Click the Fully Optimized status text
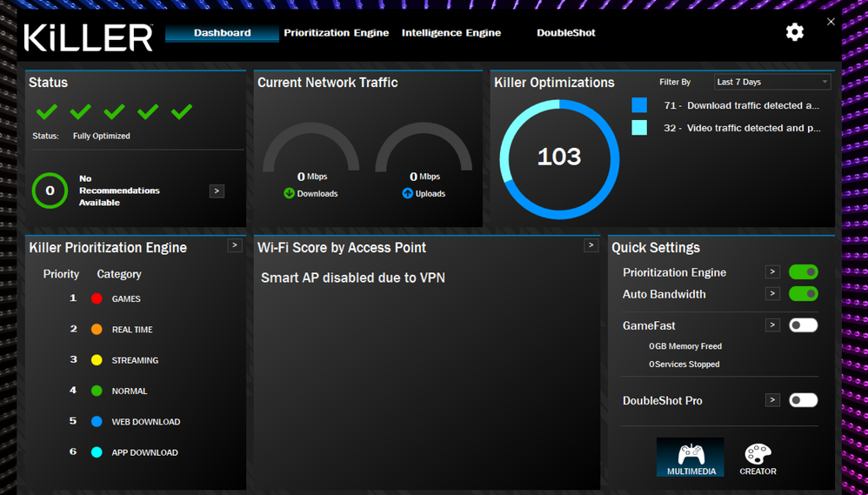The height and width of the screenshot is (495, 868). [101, 136]
